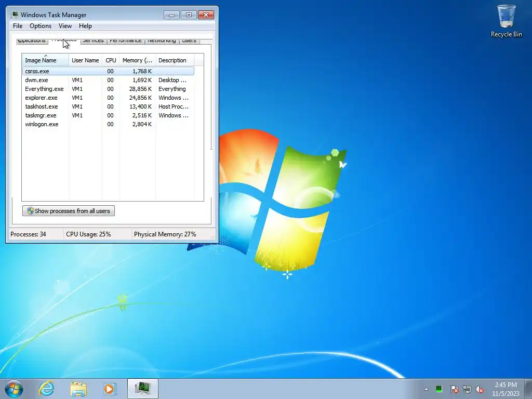Select the taskmgr.exe process row

pos(108,115)
